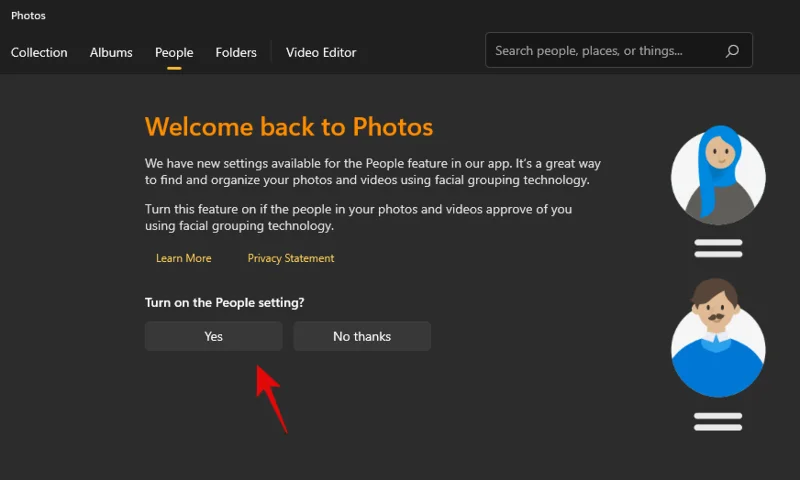The height and width of the screenshot is (480, 800).
Task: Decline with the No thanks button
Action: point(362,336)
